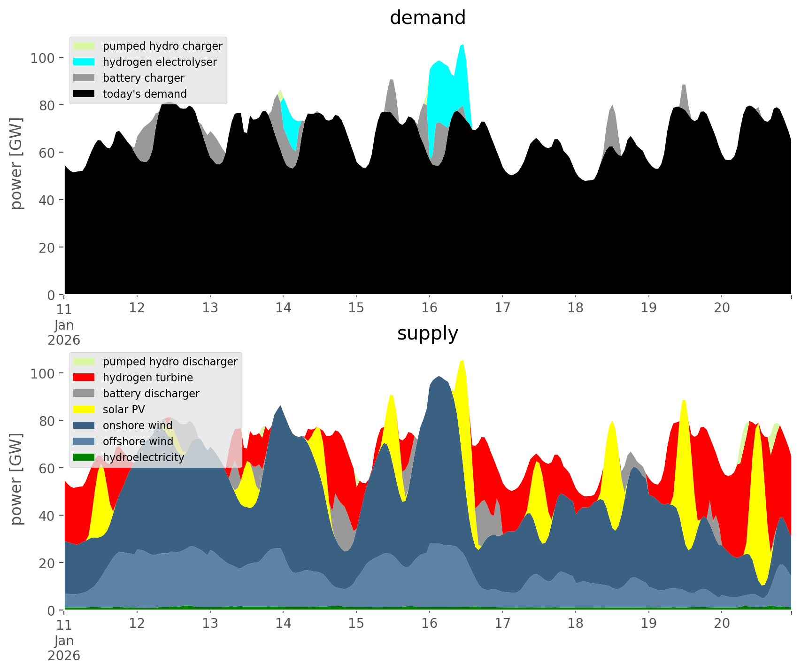Click the 'supply' chart title
This screenshot has height=672, width=801.
tap(427, 333)
